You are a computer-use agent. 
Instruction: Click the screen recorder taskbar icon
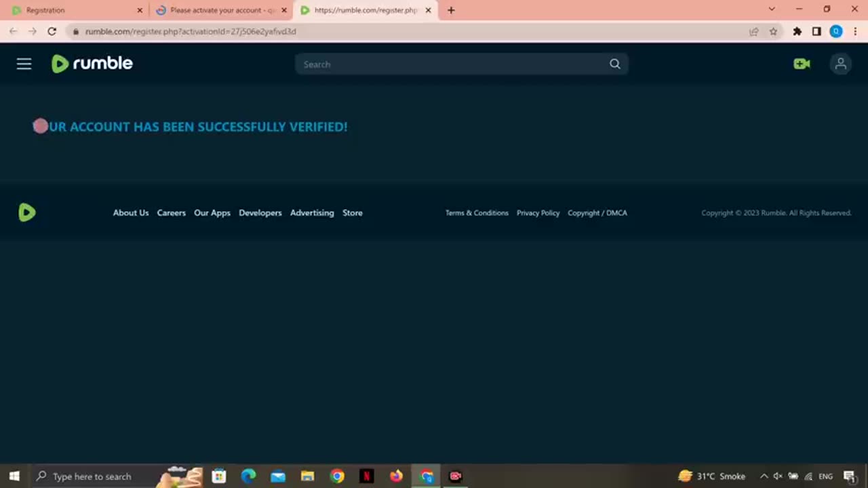456,476
